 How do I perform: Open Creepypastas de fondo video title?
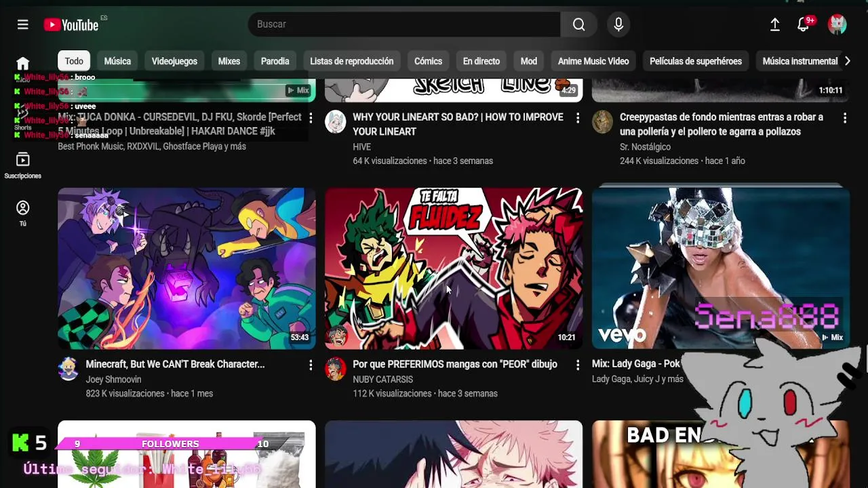(722, 125)
